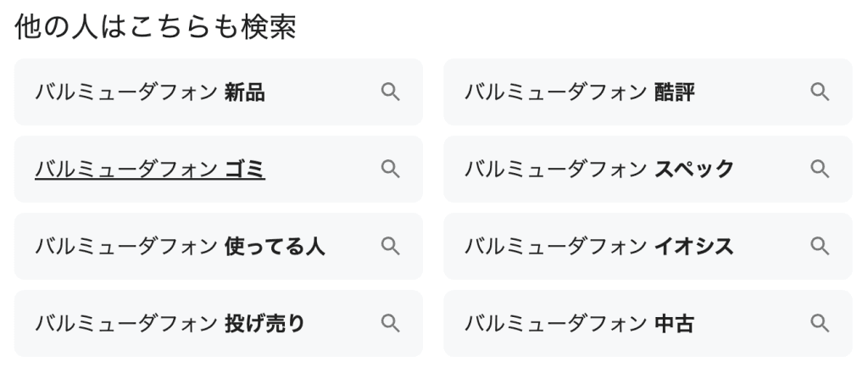Click magnifier icon beside バルミューダフォン スペック
Image resolution: width=868 pixels, height=373 pixels.
click(x=819, y=170)
